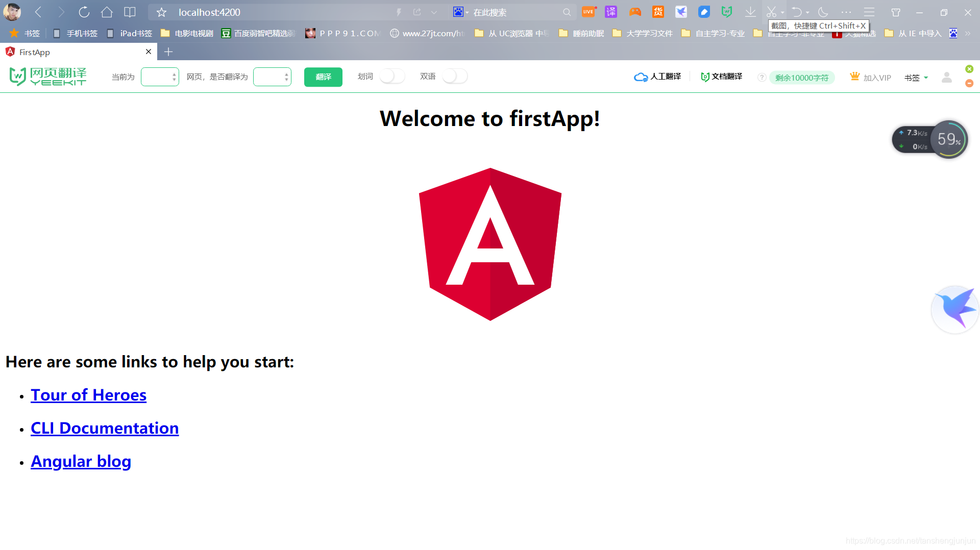
Task: Open the orange game controller extension
Action: (635, 12)
